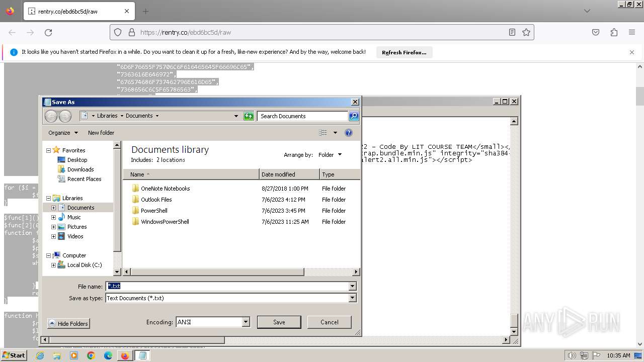Click the 2 locations link
This screenshot has width=644, height=362.
click(x=171, y=160)
